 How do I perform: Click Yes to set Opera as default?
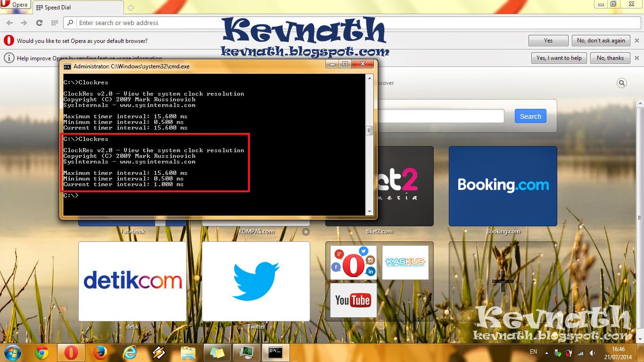(548, 41)
